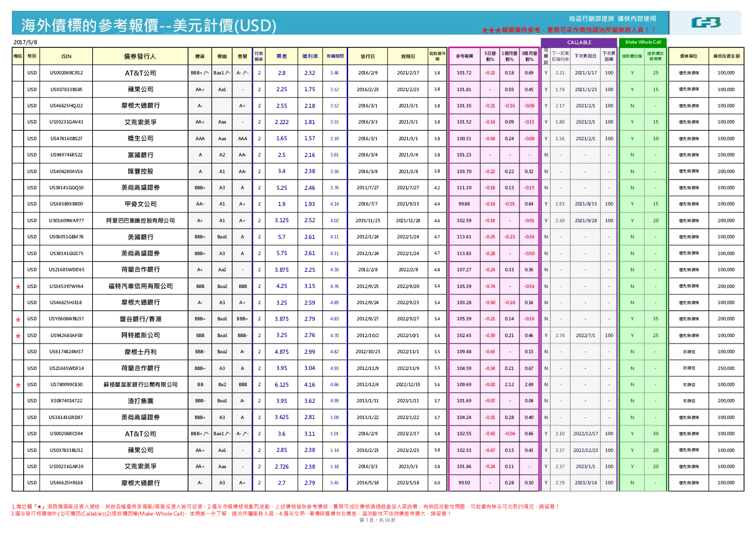This screenshot has width=756, height=535.
Task: Click the green Make Whole Call header
Action: [643, 42]
